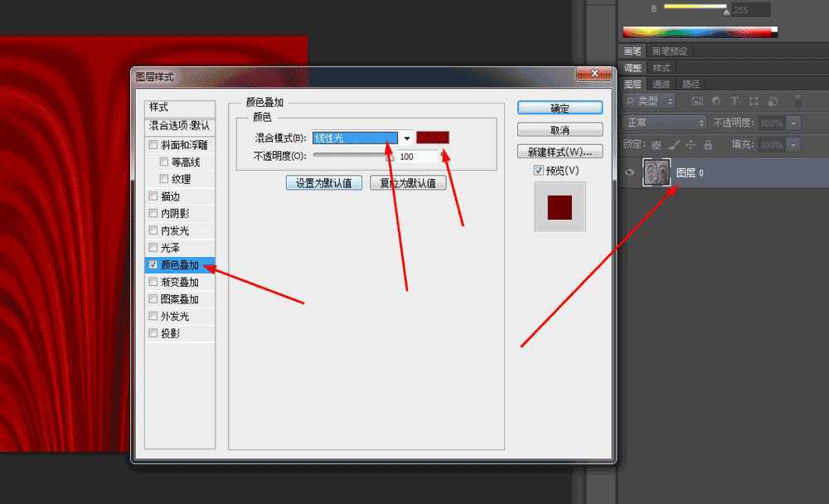Filter for adjustment layers in the Layers panel
The width and height of the screenshot is (829, 504).
tap(714, 100)
